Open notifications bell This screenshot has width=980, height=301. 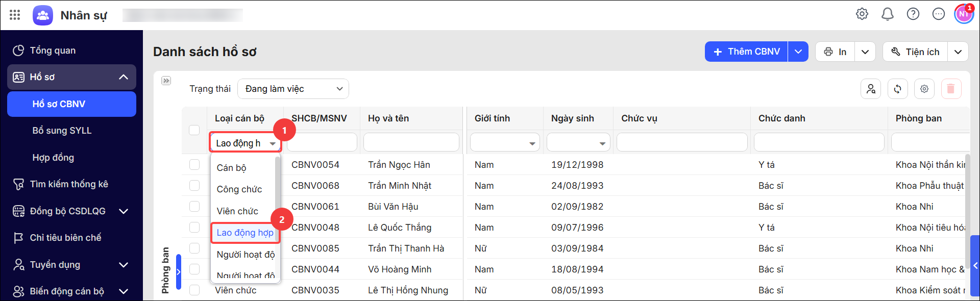(888, 14)
